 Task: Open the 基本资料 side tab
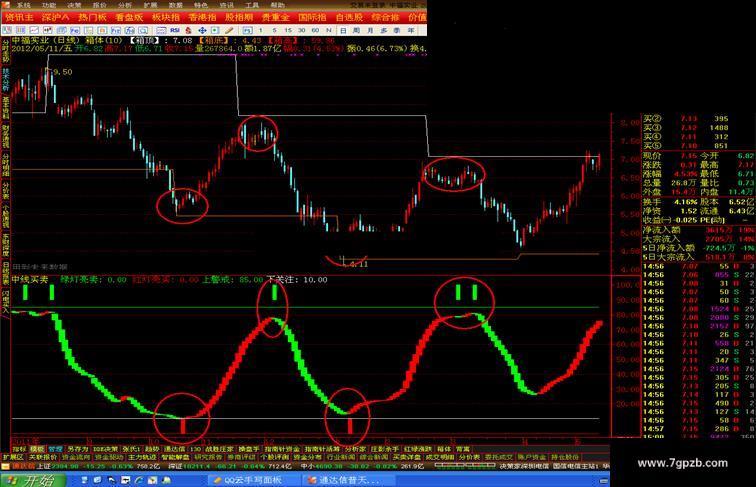5,108
